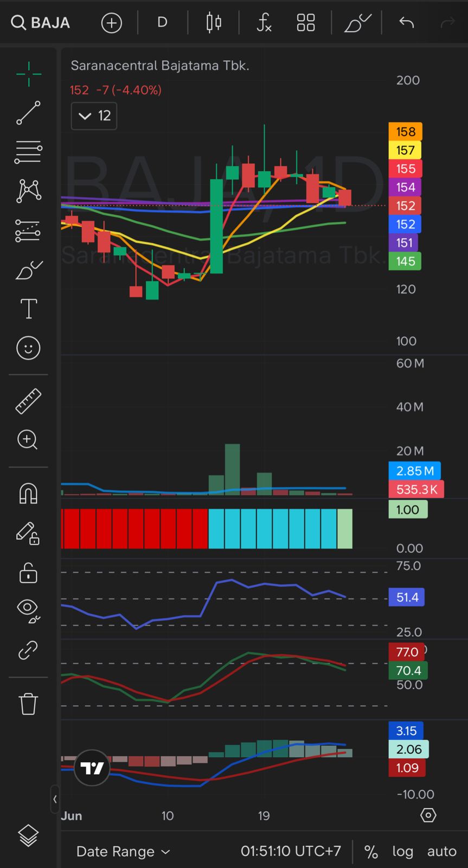Select the forecasting and measurement tool
This screenshot has height=868, width=468.
point(28,231)
